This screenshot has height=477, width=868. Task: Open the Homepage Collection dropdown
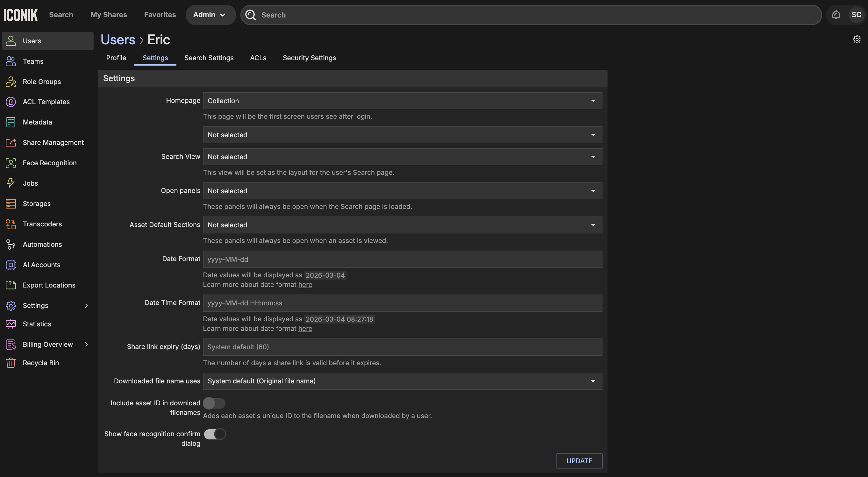[402, 101]
